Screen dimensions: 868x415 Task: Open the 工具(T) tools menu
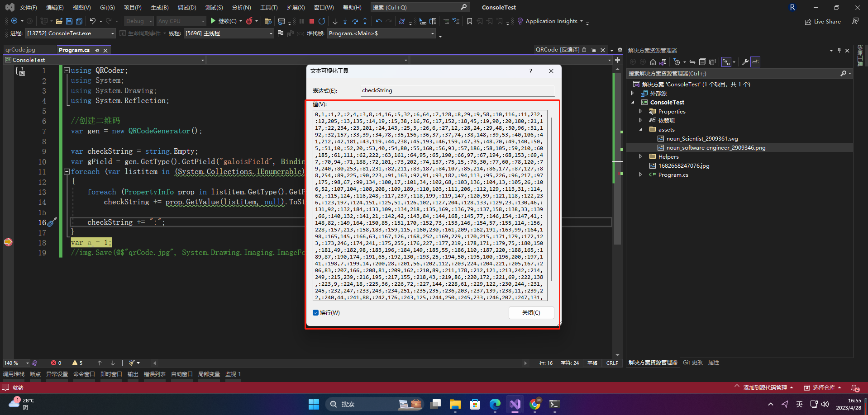(x=269, y=7)
